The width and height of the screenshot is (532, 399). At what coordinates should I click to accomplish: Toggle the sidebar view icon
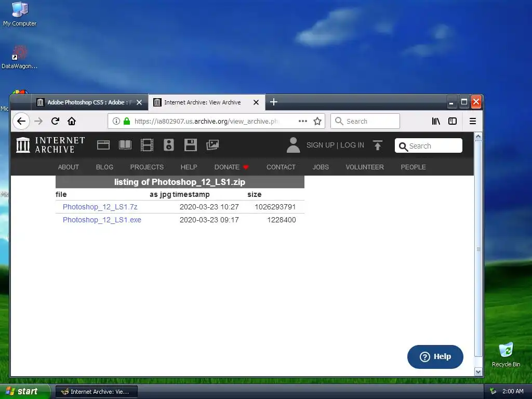click(x=453, y=121)
